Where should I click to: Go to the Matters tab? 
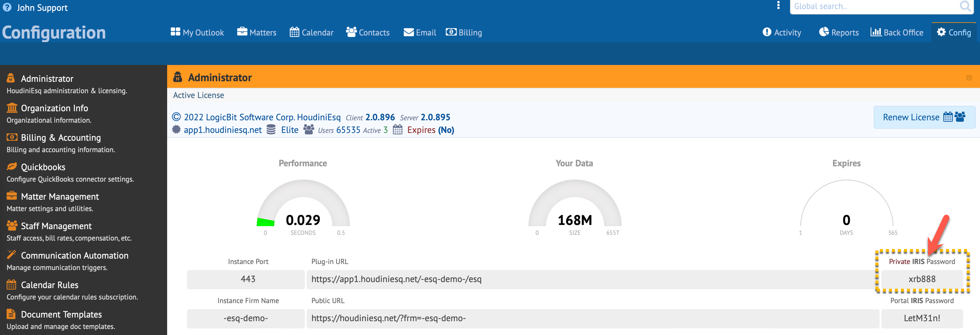[256, 32]
